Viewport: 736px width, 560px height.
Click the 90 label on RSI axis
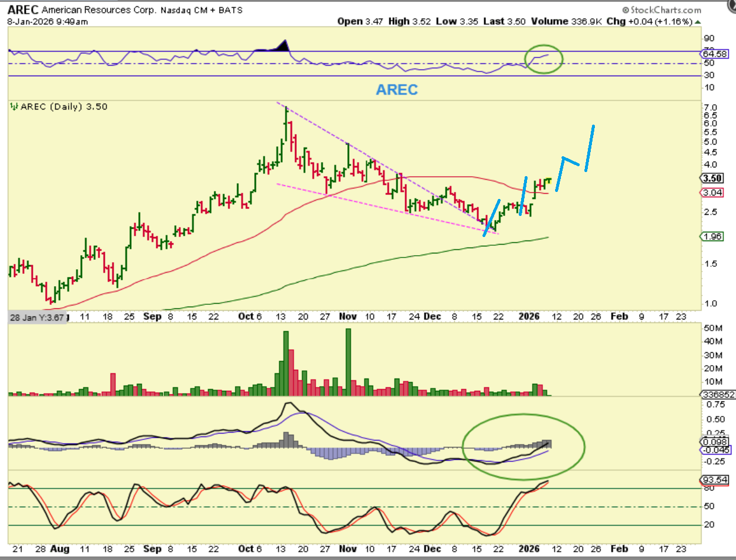pos(709,39)
